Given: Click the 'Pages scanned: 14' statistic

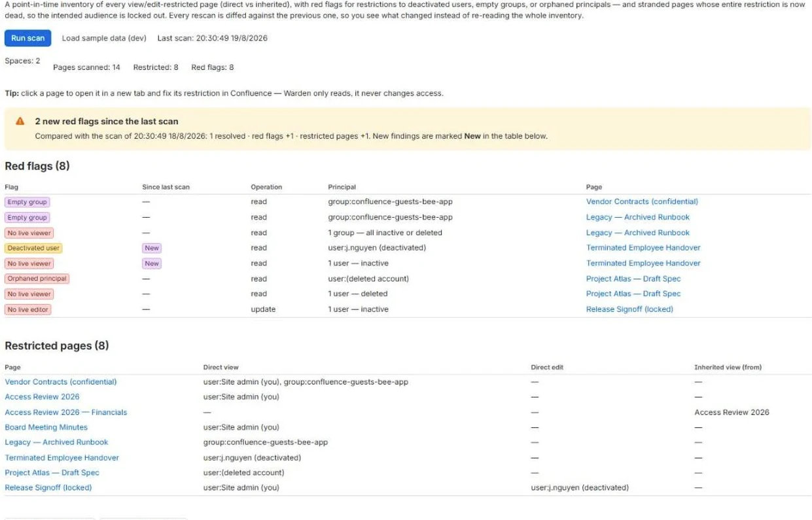Looking at the screenshot, I should click(86, 67).
